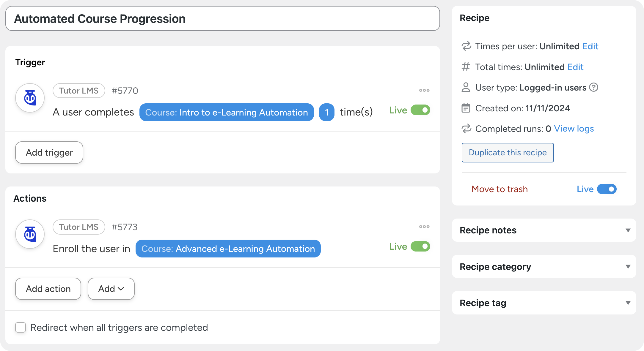Image resolution: width=644 pixels, height=351 pixels.
Task: Expand the Recipe notes panel
Action: point(628,230)
